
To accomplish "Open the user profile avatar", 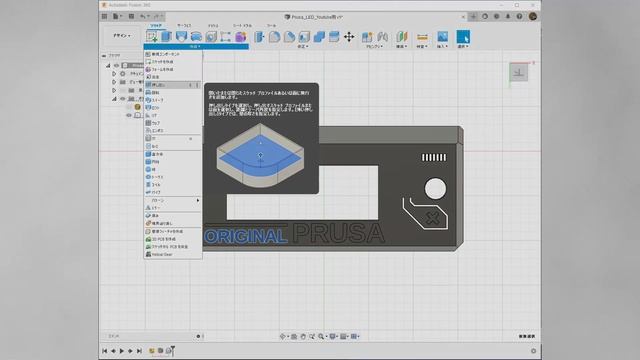I will point(533,16).
